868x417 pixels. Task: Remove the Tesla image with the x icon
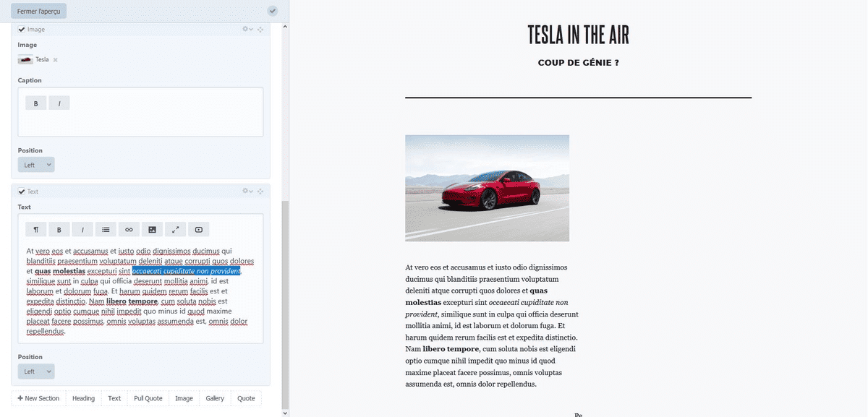[55, 59]
